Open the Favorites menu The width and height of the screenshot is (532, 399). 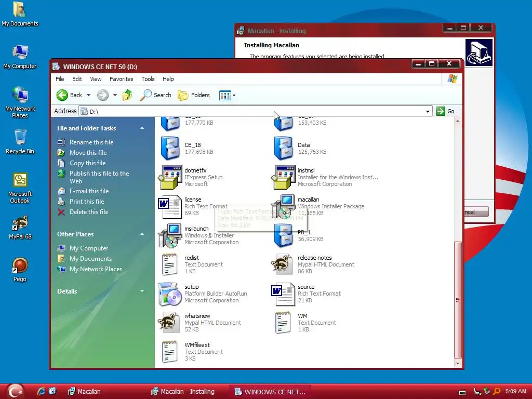pyautogui.click(x=122, y=79)
